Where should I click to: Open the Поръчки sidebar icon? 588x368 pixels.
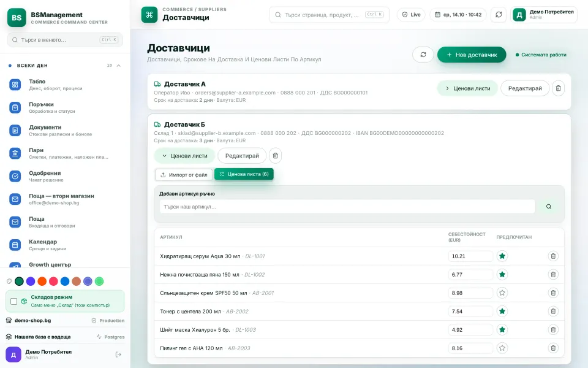pos(15,108)
